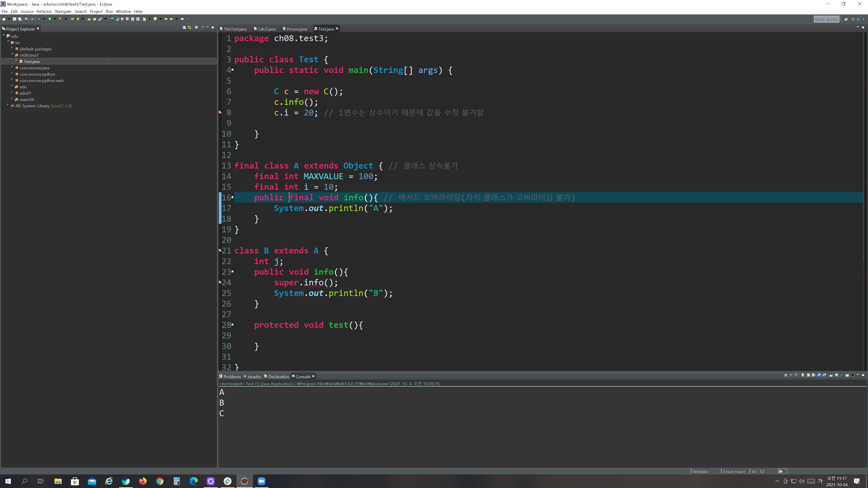Click Save All in toolbar
The width and height of the screenshot is (868, 488).
pos(19,19)
